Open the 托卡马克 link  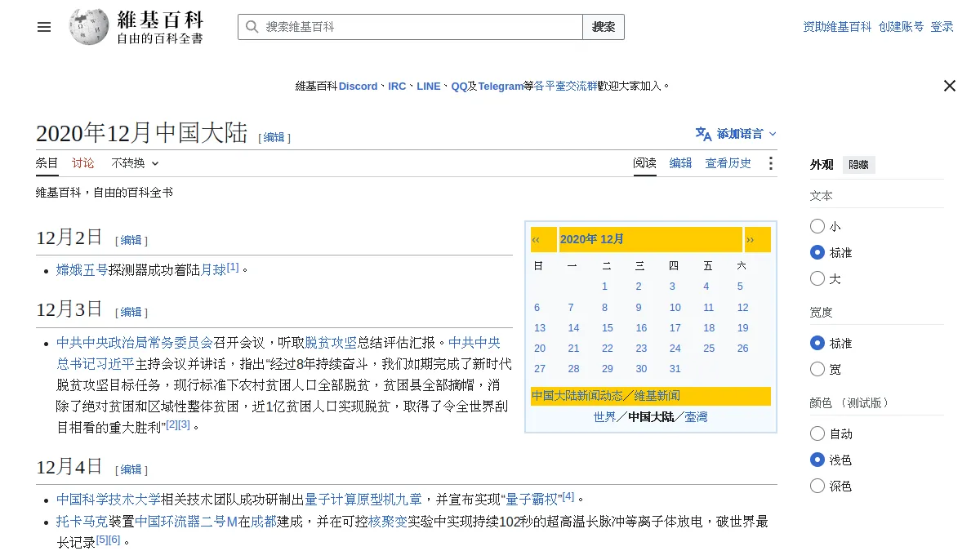82,521
